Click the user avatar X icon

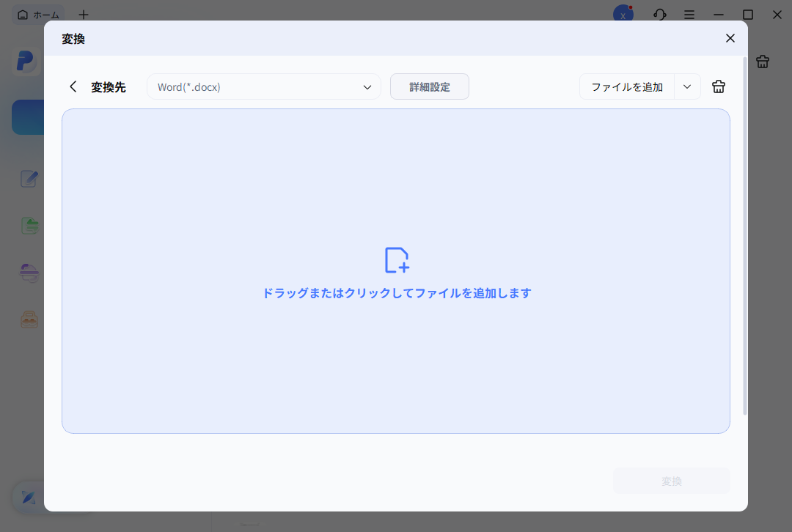tap(623, 15)
